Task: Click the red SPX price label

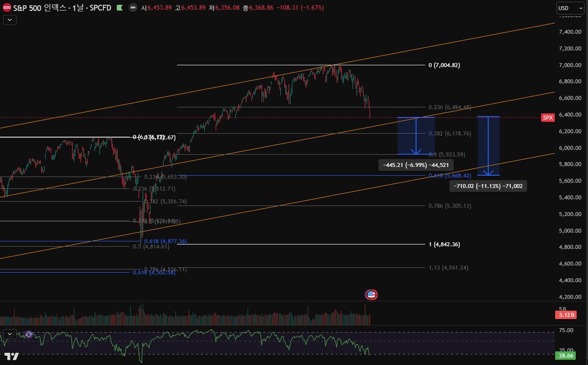Action: (547, 118)
